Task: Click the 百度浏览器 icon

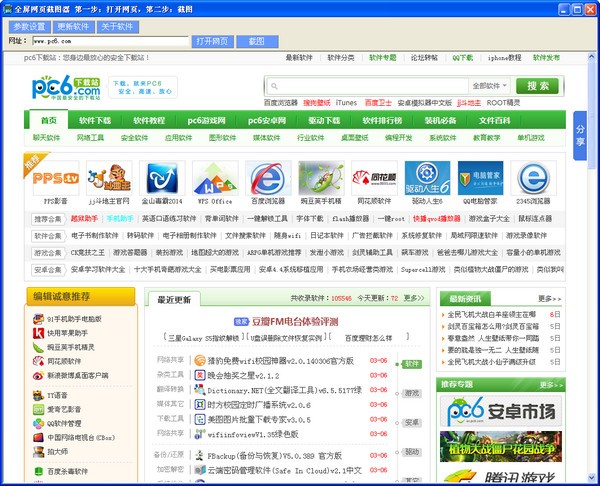Action: click(x=268, y=178)
